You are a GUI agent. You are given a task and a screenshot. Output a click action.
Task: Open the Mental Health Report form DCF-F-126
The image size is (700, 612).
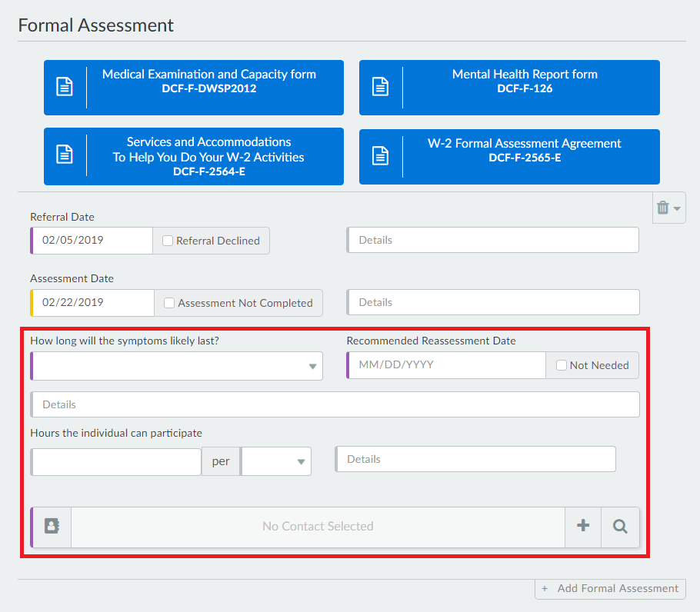[525, 81]
